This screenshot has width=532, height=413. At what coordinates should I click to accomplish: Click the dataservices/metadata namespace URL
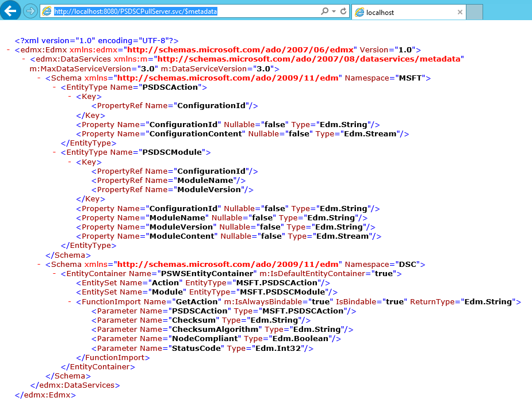pyautogui.click(x=309, y=59)
